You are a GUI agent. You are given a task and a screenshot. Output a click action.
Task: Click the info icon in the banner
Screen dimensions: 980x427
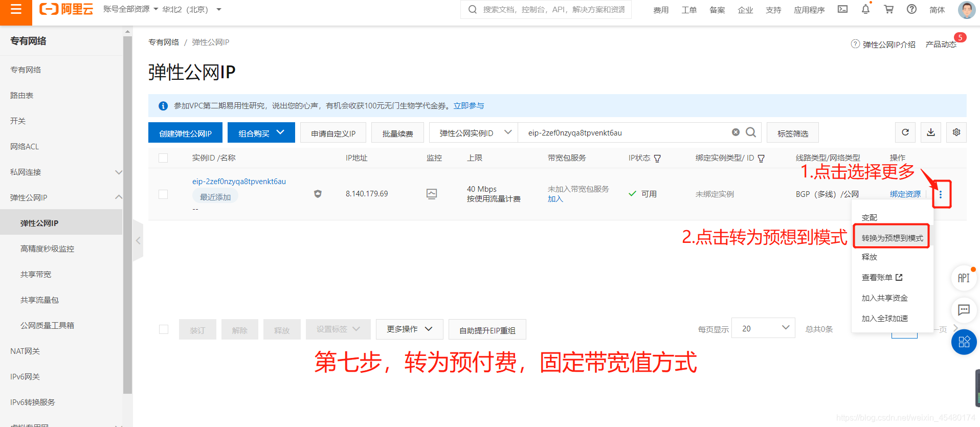click(163, 106)
